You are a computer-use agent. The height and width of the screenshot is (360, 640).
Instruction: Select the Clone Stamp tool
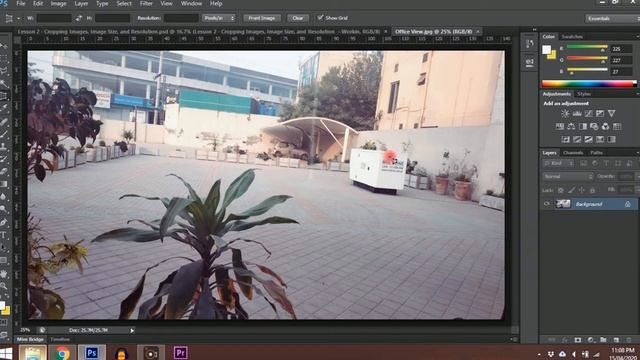point(4,147)
